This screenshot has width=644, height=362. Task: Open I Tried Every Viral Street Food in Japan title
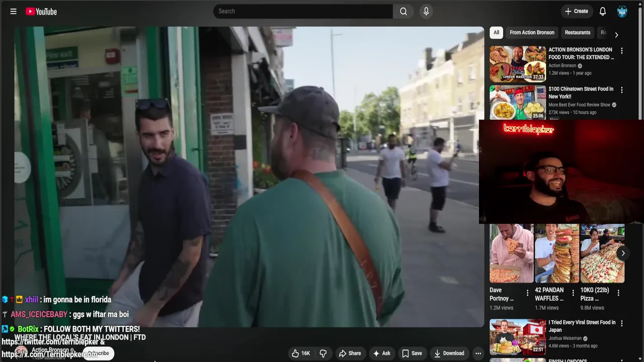click(x=582, y=326)
